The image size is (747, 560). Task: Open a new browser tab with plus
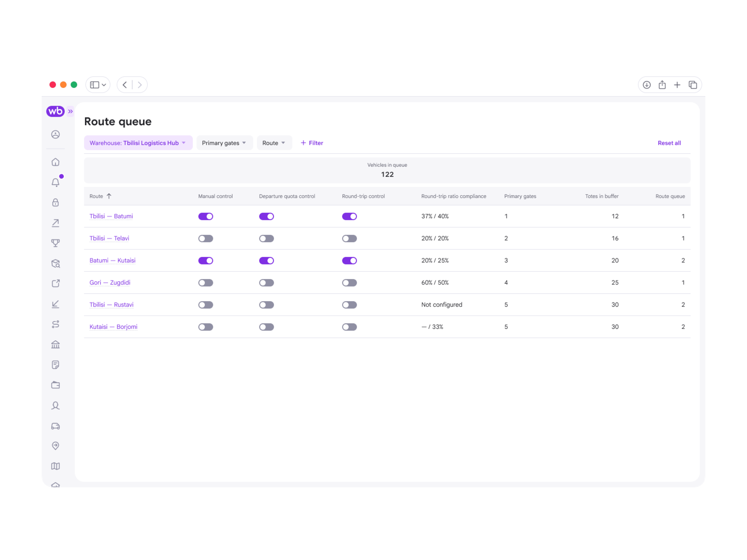coord(677,85)
